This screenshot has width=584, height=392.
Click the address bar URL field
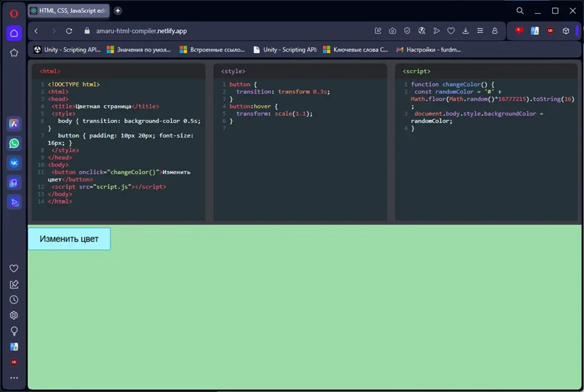(x=142, y=31)
